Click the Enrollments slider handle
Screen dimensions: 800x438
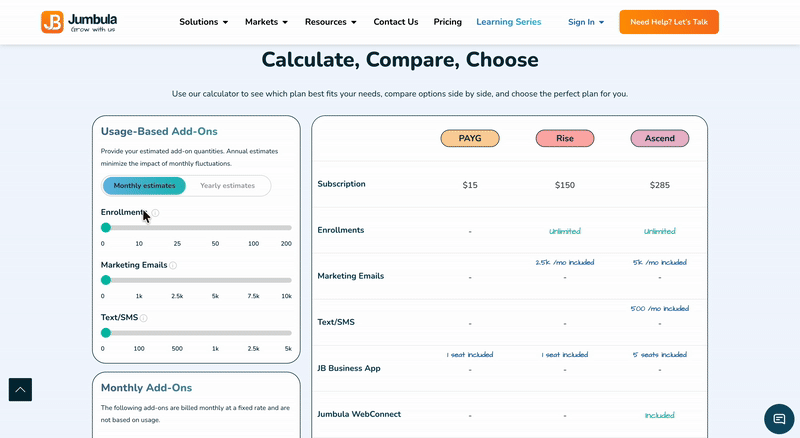106,228
